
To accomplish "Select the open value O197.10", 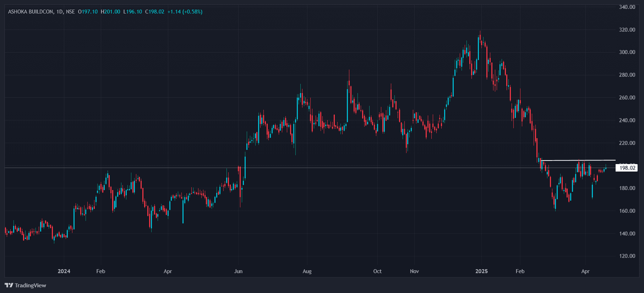I will click(x=88, y=12).
